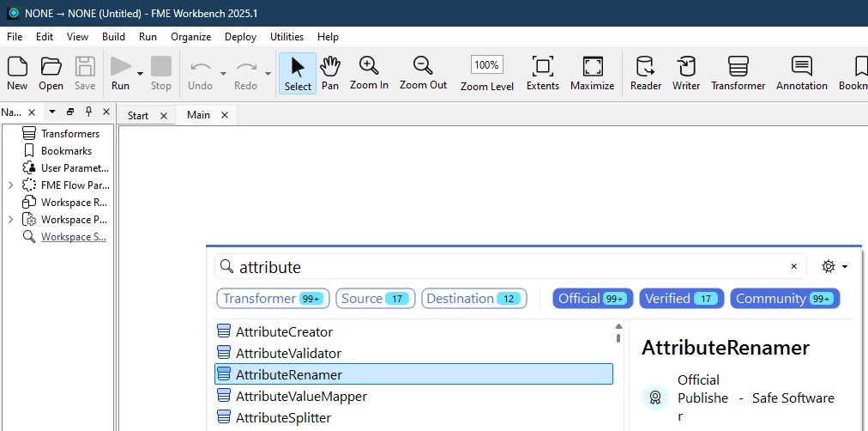Click the Save toolbar icon
The width and height of the screenshot is (868, 431).
coord(85,66)
